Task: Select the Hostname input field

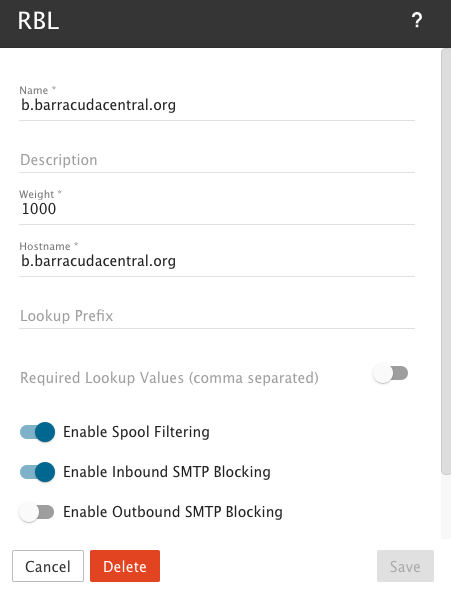Action: (x=217, y=261)
